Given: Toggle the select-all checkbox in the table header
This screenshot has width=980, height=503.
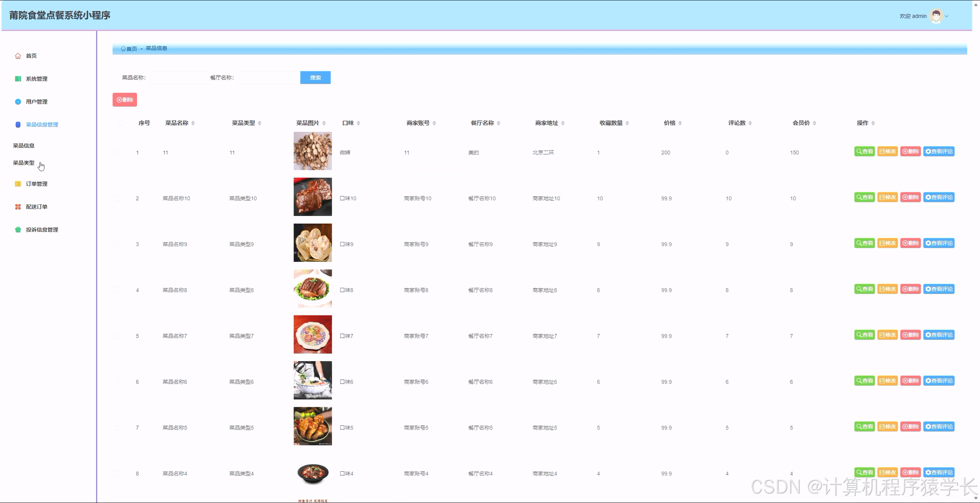Looking at the screenshot, I should (120, 123).
